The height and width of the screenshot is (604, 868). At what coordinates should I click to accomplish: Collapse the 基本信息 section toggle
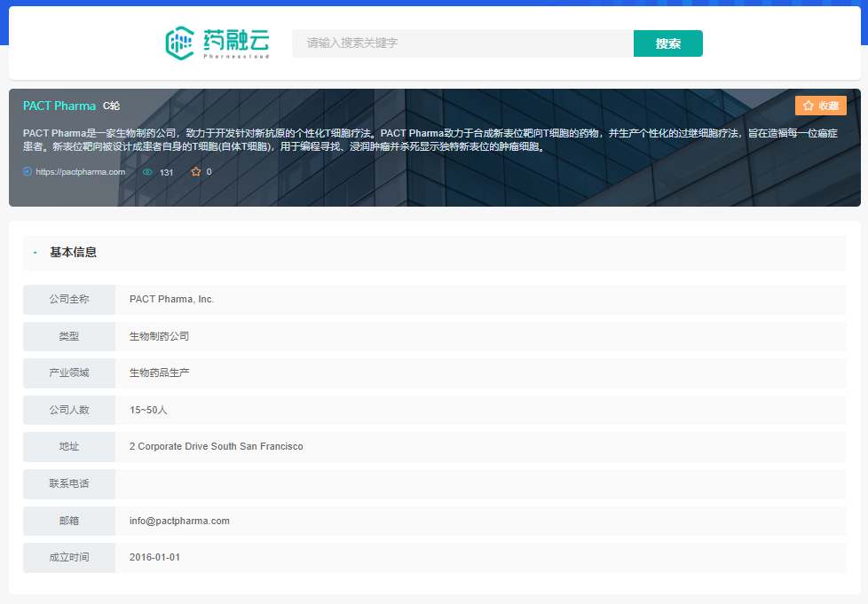(x=35, y=253)
